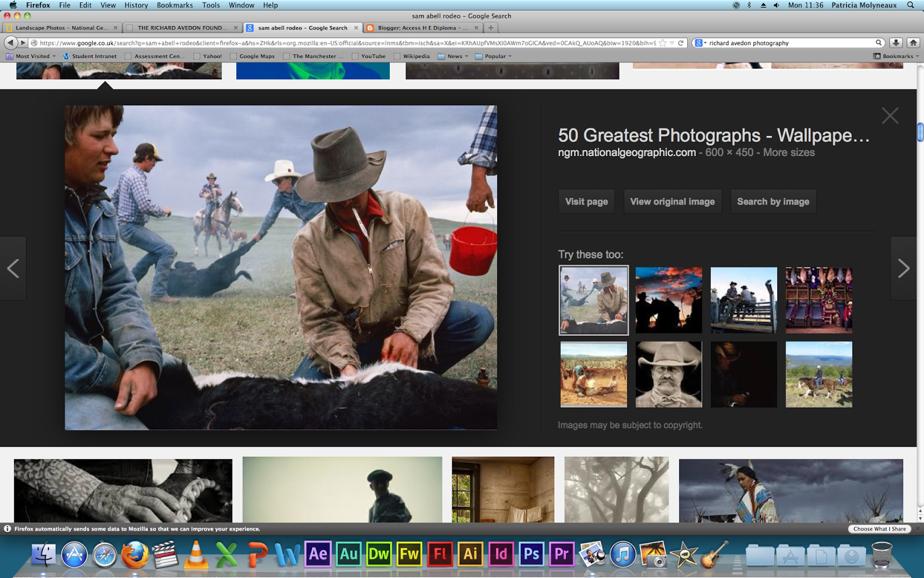This screenshot has width=924, height=578.
Task: Close the sam abell rodeo Google Search tab
Action: [x=356, y=28]
